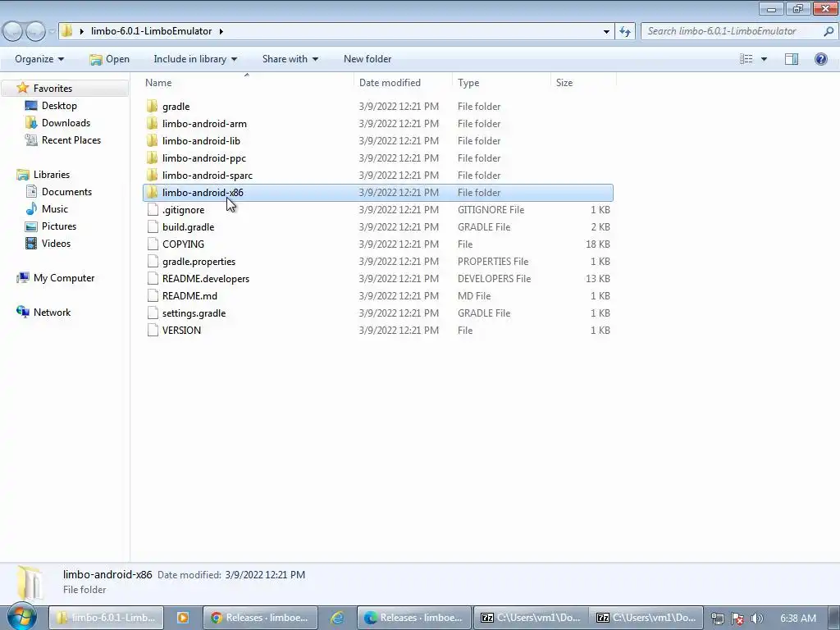This screenshot has height=630, width=840.
Task: Sort by the Type column header
Action: pos(501,83)
